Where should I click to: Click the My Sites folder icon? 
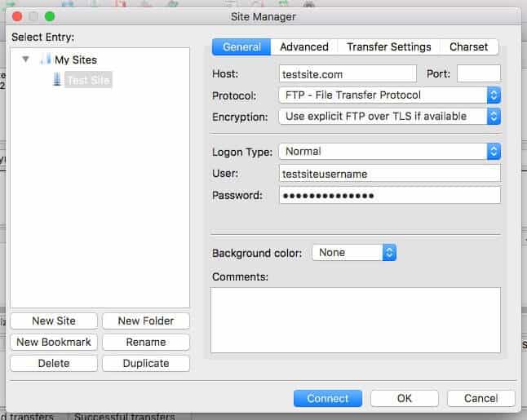(x=46, y=60)
